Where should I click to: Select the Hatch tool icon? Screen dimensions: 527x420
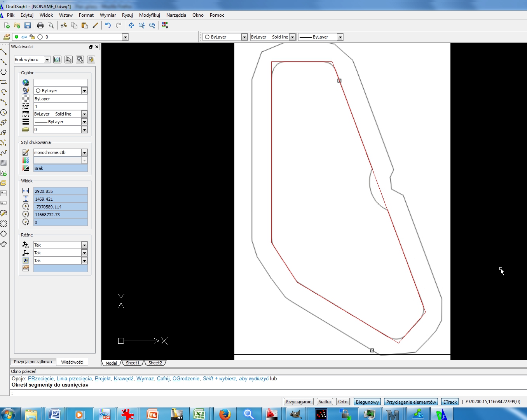pyautogui.click(x=3, y=163)
